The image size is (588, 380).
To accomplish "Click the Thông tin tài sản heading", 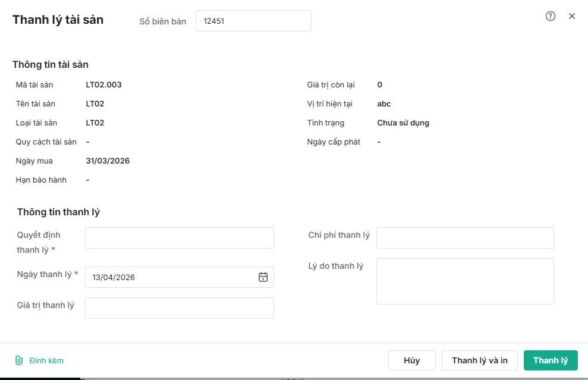I will pos(51,65).
